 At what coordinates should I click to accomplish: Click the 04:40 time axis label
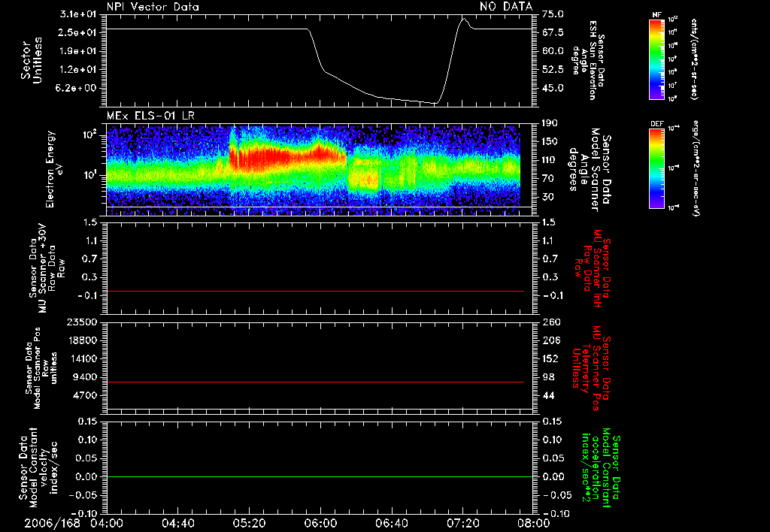click(177, 523)
